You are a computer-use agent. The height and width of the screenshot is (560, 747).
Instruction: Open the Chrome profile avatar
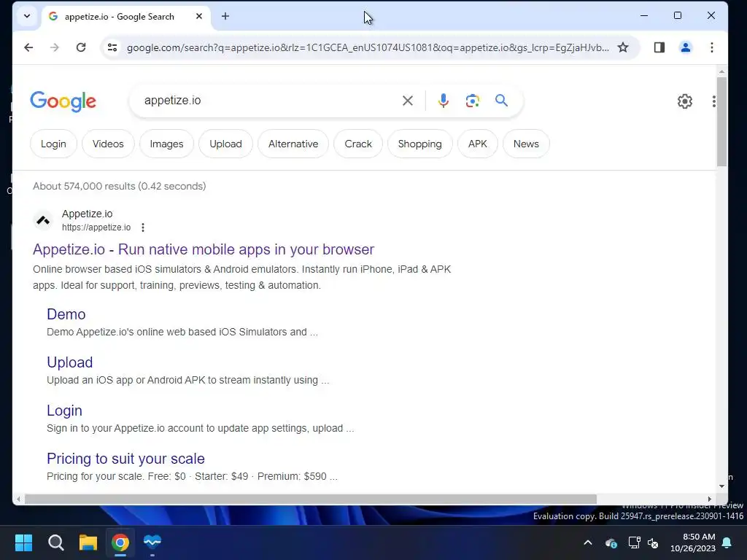coord(686,47)
